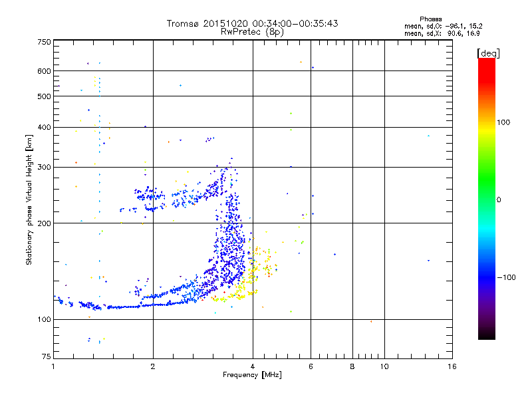Click the 'Phases' header text
The width and height of the screenshot is (532, 399).
430,19
